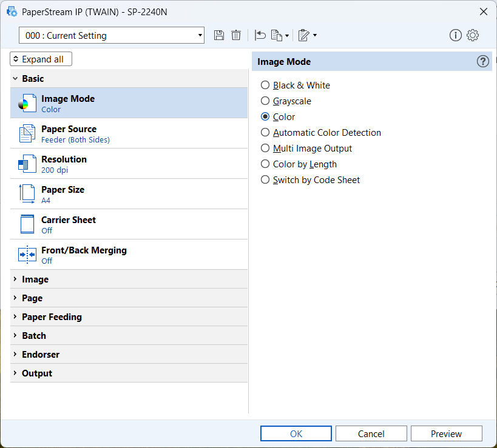Screen dimensions: 497x448
Task: Click the save profile floppy disk icon
Action: coord(218,35)
